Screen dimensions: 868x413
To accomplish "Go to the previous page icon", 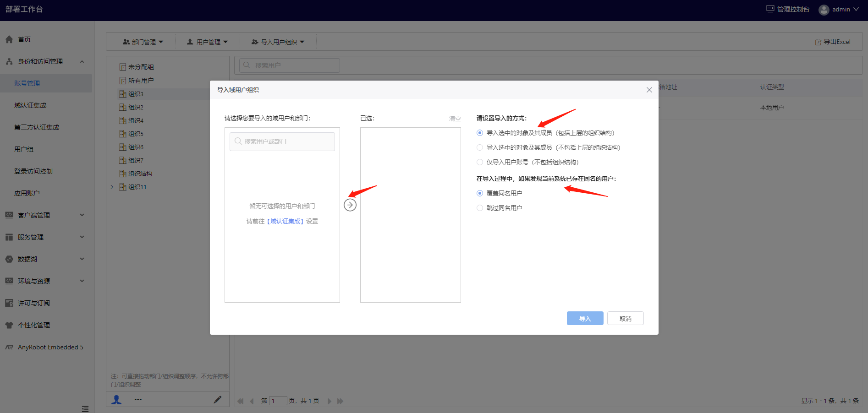I will tap(252, 401).
